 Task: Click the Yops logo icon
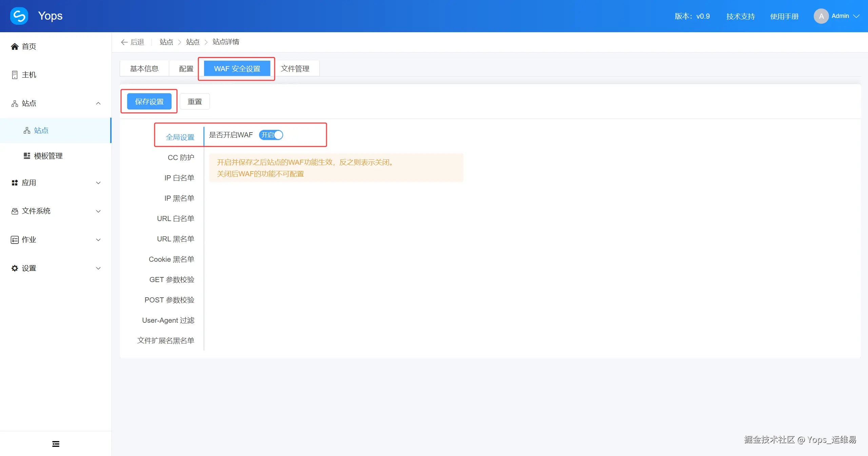19,16
